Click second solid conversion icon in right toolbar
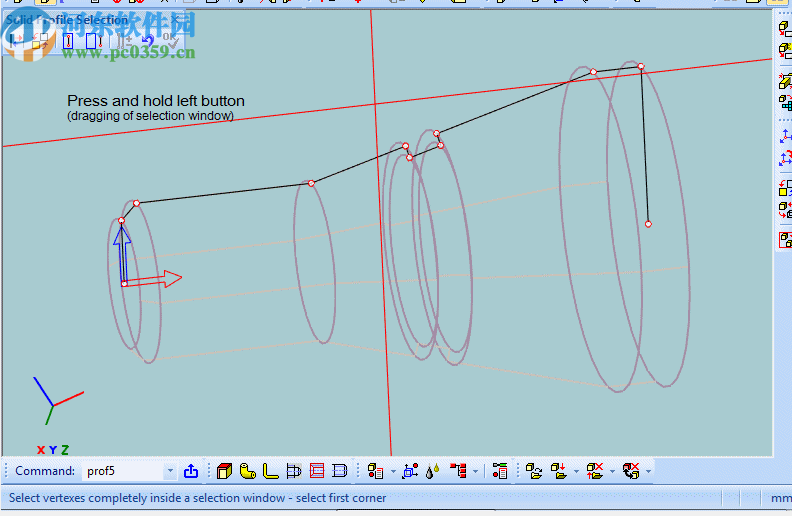The height and width of the screenshot is (516, 792). click(785, 51)
